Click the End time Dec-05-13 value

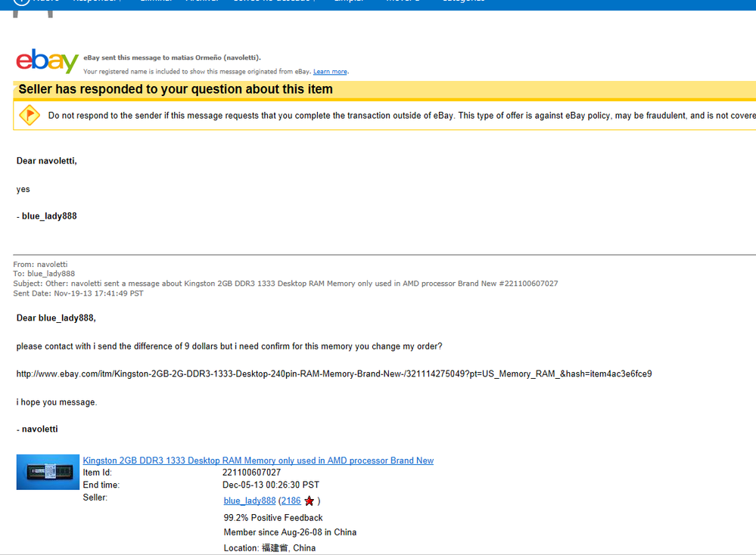point(271,485)
